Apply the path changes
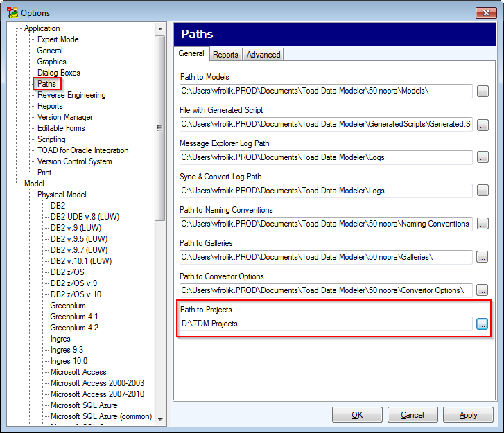Screen dimensions: 504x433 point(468,415)
